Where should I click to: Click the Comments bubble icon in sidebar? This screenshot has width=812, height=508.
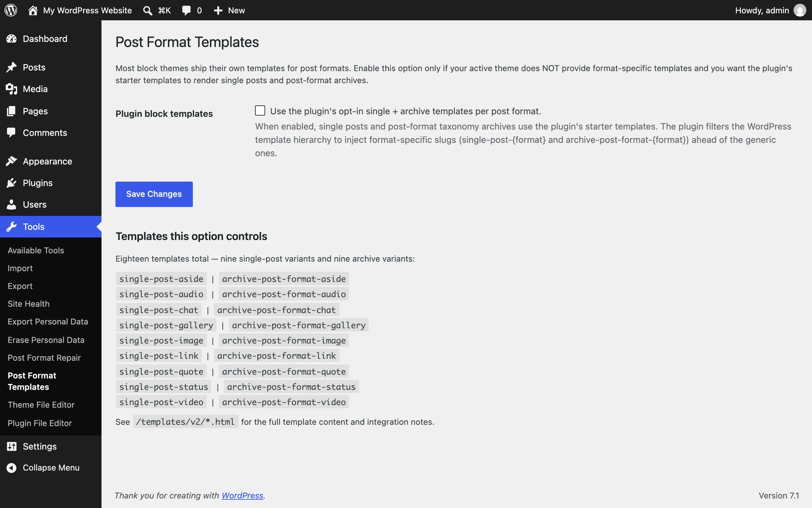tap(11, 133)
